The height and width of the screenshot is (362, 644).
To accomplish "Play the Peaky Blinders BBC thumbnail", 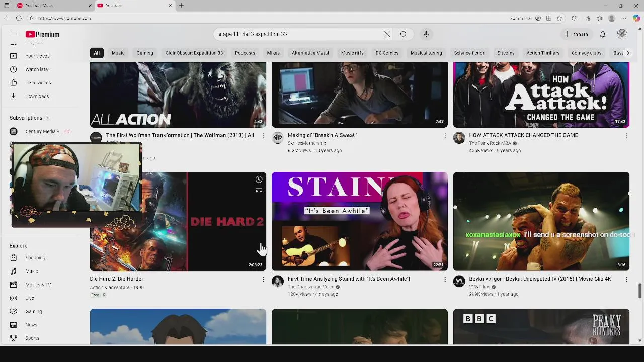I will tap(541, 327).
